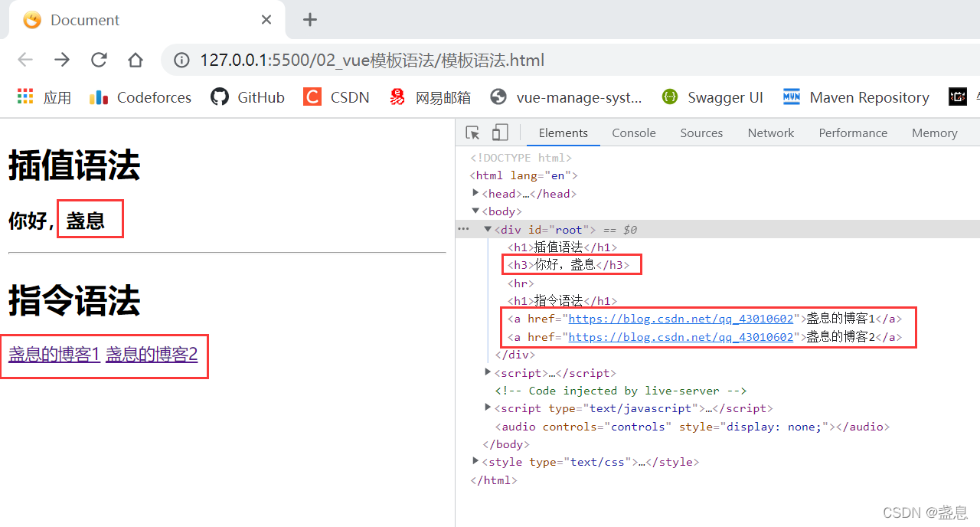This screenshot has height=527, width=980.
Task: Click the 指令语法 heading on the page
Action: (x=74, y=300)
